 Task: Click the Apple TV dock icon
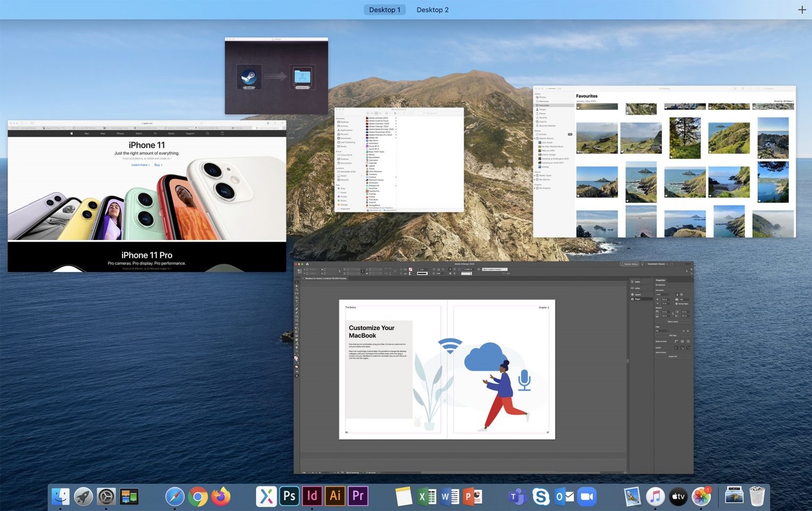678,497
